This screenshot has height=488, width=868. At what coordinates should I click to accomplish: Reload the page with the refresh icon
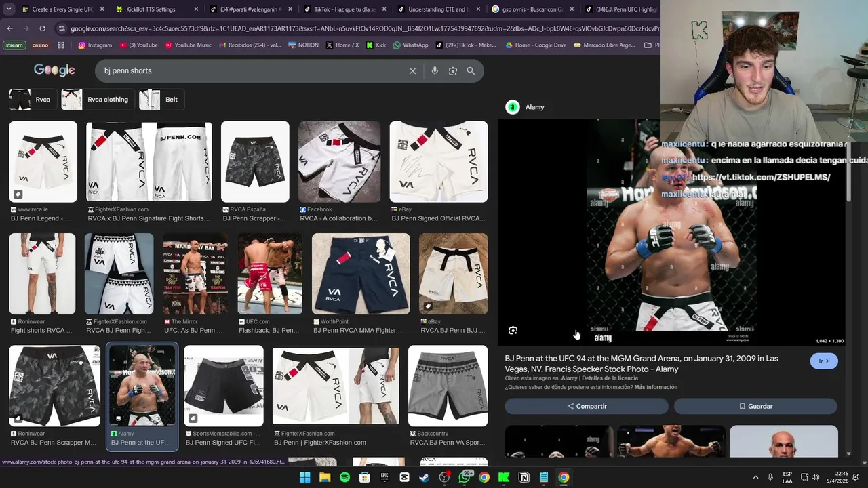point(42,28)
